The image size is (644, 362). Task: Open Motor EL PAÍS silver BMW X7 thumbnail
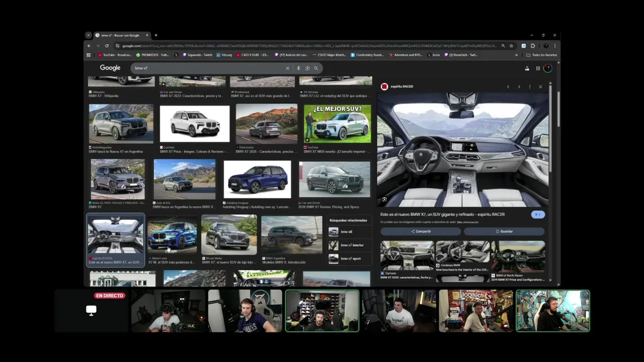[x=118, y=179]
